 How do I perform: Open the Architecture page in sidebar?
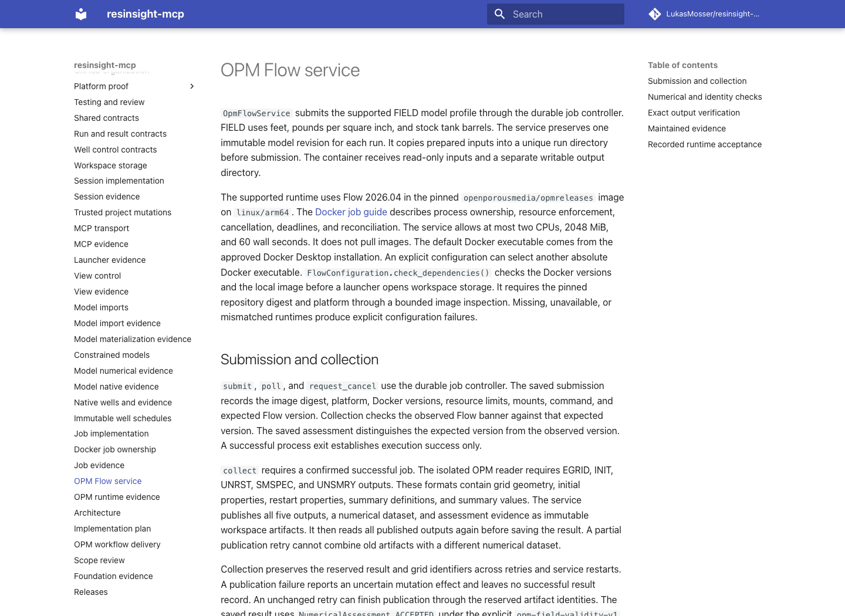tap(97, 513)
